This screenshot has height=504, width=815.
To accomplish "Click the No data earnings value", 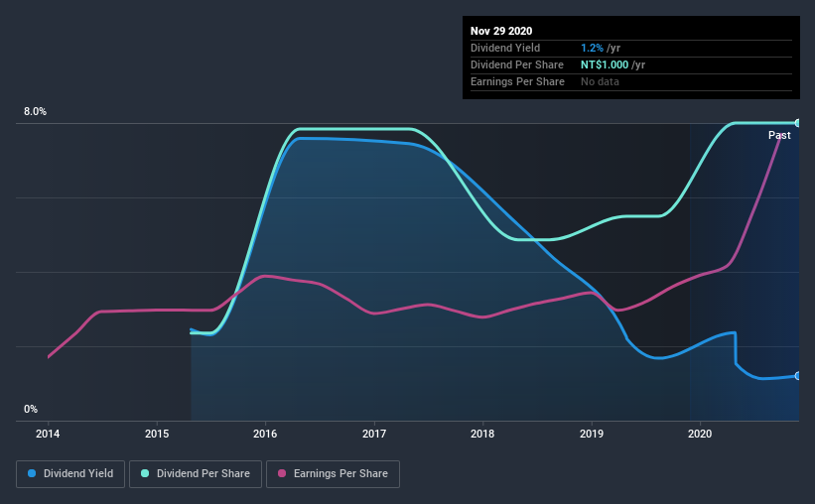I will [600, 81].
